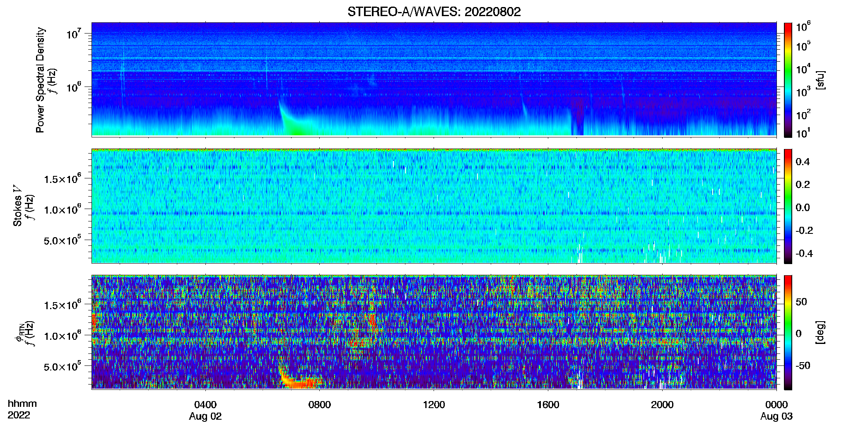
Task: Click the power spectral density color bar
Action: pos(788,80)
